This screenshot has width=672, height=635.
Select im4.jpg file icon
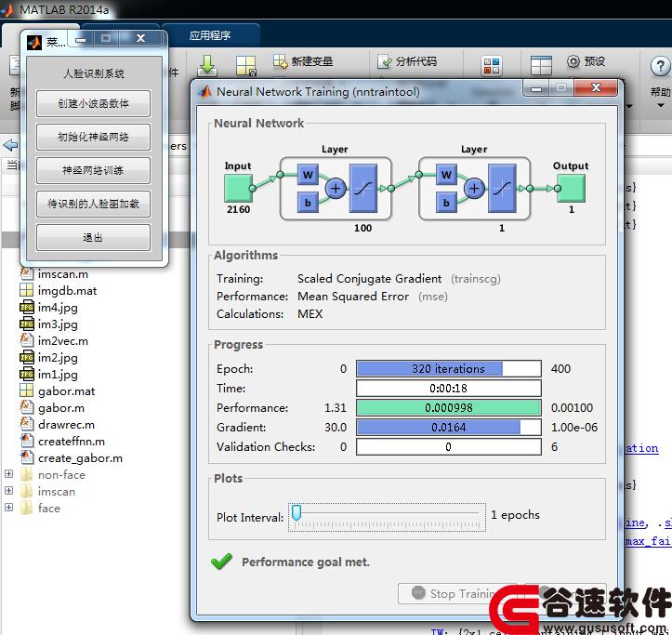tap(26, 307)
